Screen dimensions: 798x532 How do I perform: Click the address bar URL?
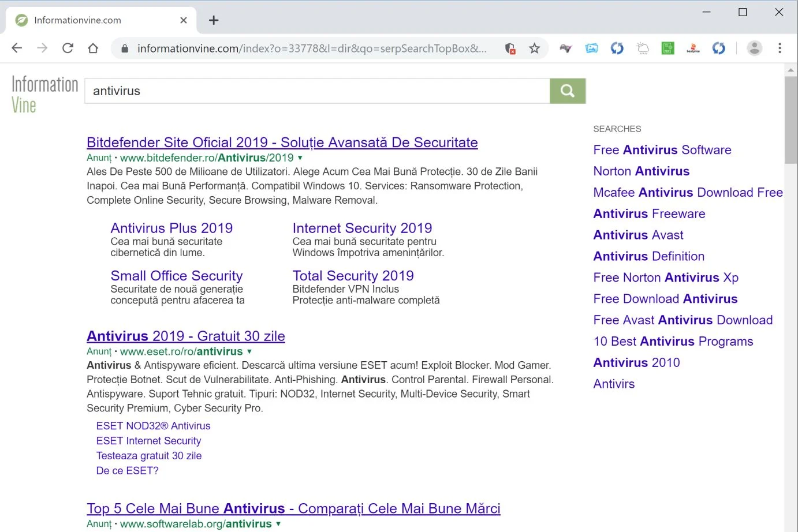tap(312, 48)
